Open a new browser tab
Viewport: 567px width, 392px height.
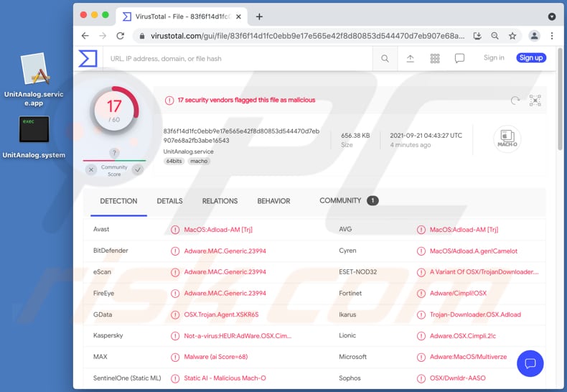[259, 17]
